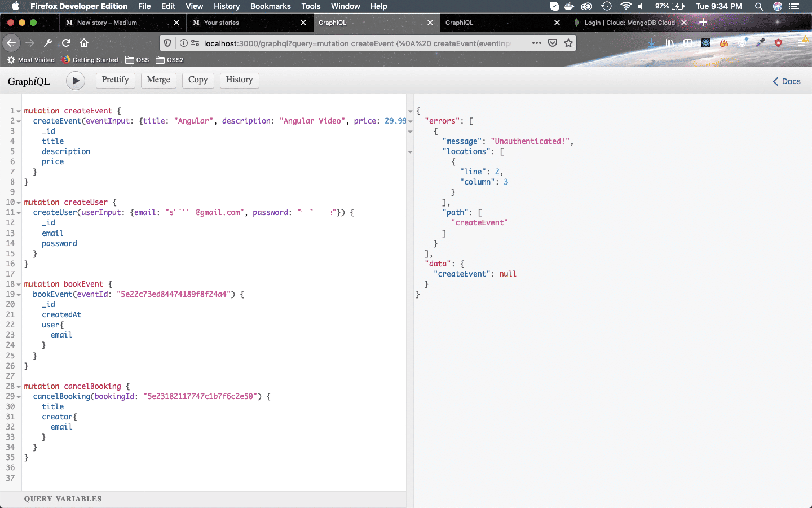Fold the createUser field block at line 11
This screenshot has height=508, width=812.
pos(19,213)
